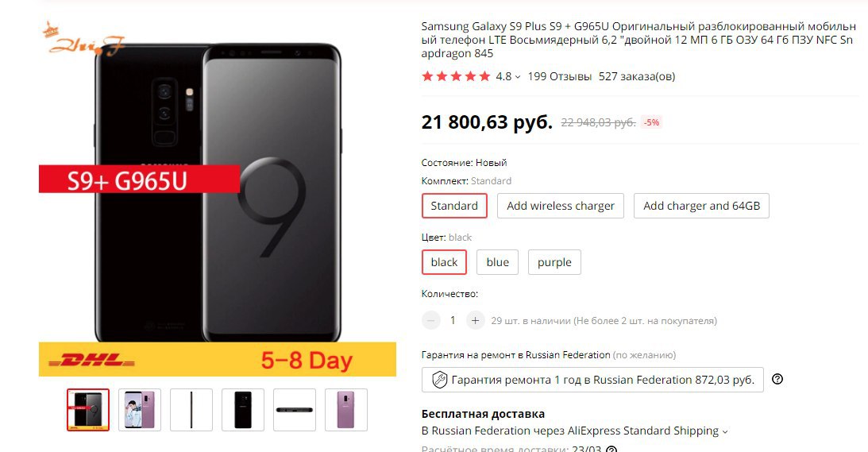
Task: Select the Standard bundle option
Action: (x=454, y=206)
